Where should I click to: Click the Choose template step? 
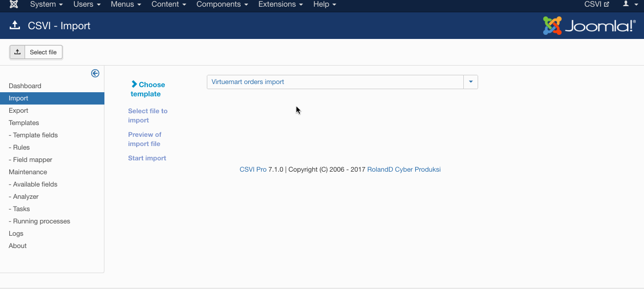[x=148, y=89]
